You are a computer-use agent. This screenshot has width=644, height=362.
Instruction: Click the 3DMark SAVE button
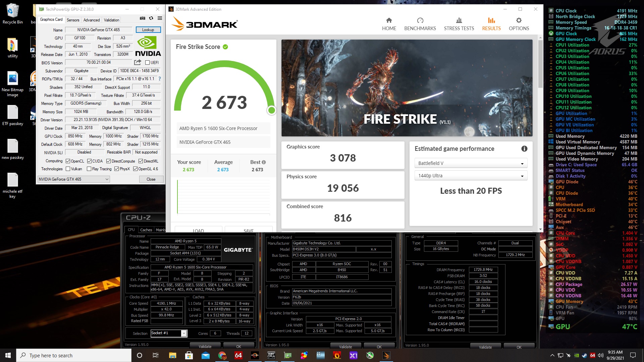coord(249,230)
